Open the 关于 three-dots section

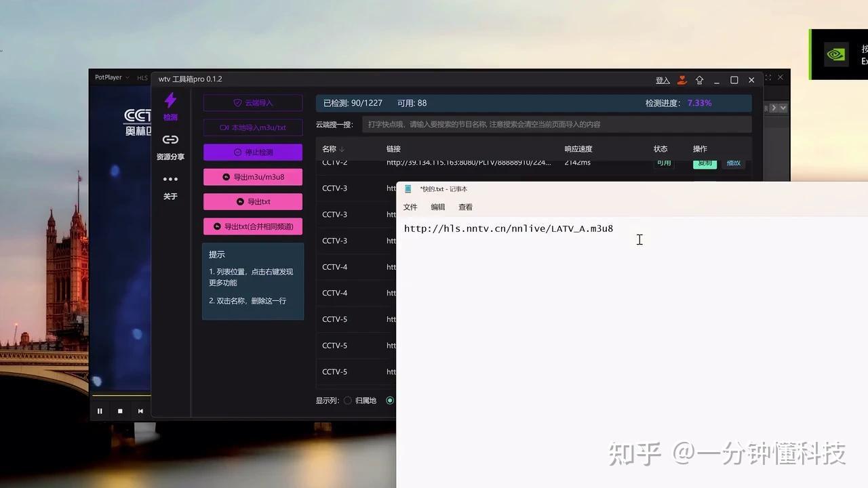(170, 186)
